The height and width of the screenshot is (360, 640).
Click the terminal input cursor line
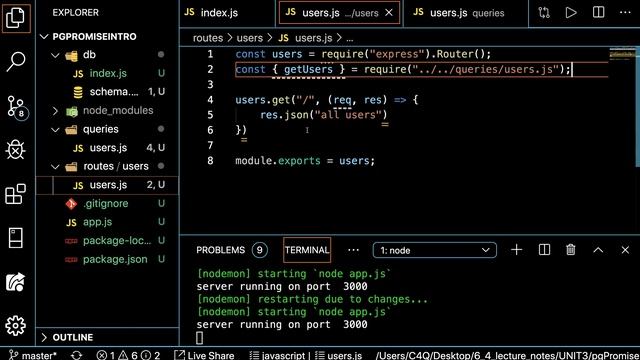coord(199,338)
